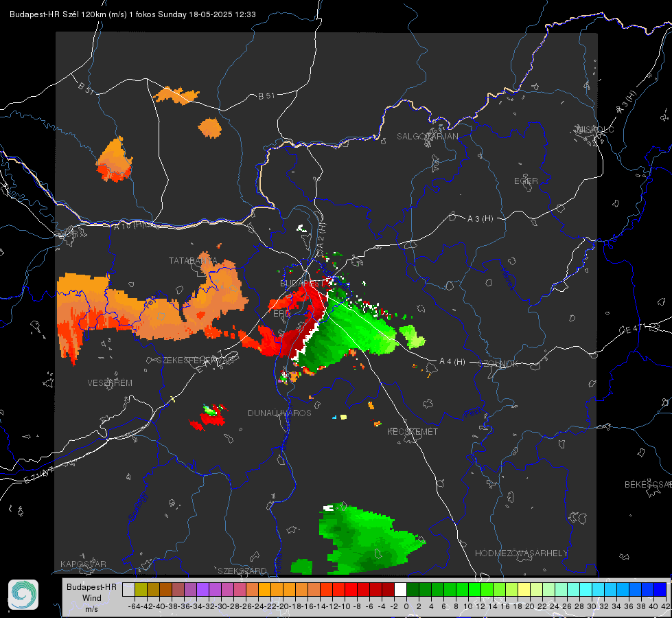Click the radar title with date 18-05-2025 12:33
This screenshot has height=618, width=672.
132,14
